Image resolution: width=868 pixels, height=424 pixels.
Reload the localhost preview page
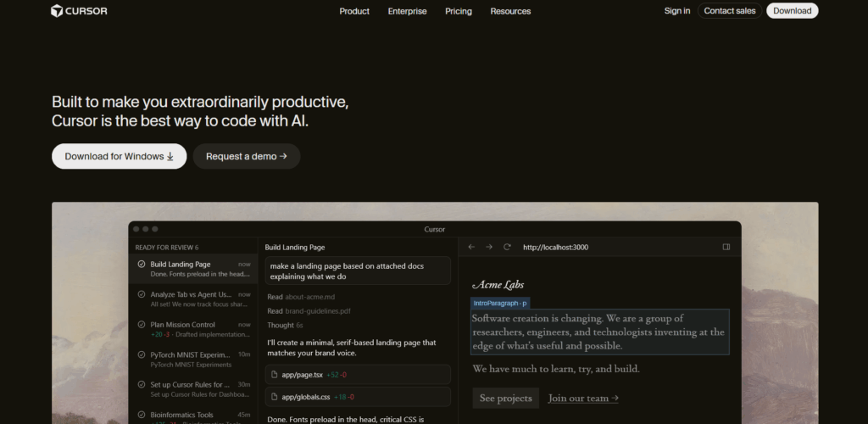(x=507, y=247)
